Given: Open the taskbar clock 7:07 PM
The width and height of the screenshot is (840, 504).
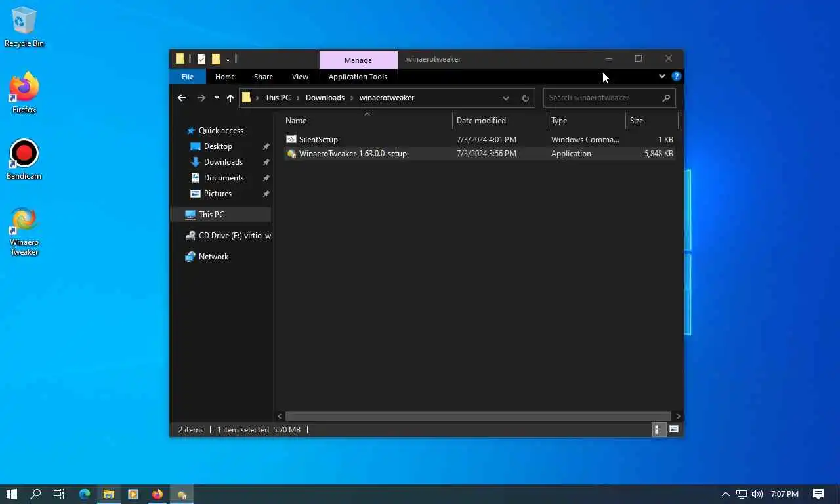Looking at the screenshot, I should (785, 494).
